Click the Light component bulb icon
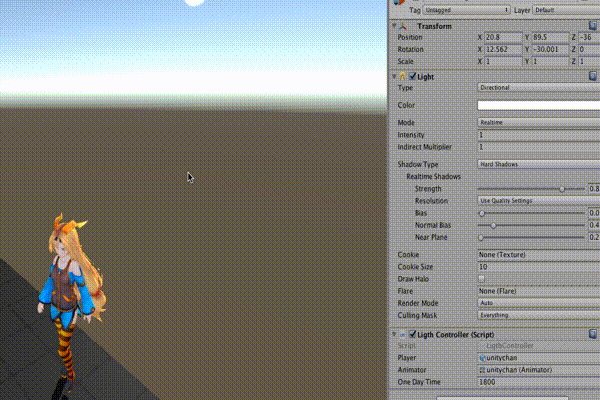The image size is (600, 400). coord(403,76)
